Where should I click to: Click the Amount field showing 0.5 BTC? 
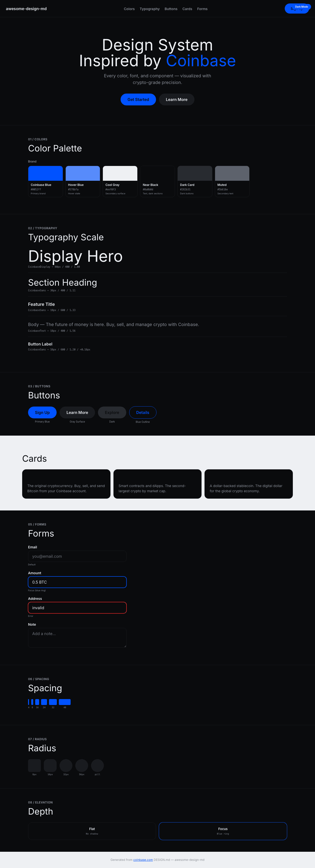pos(77,582)
